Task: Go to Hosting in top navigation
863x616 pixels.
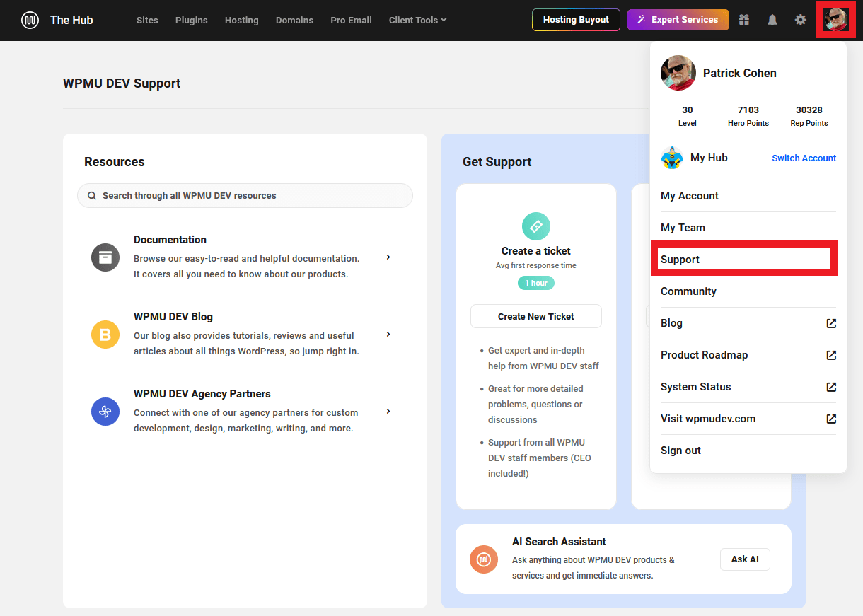Action: 242,20
